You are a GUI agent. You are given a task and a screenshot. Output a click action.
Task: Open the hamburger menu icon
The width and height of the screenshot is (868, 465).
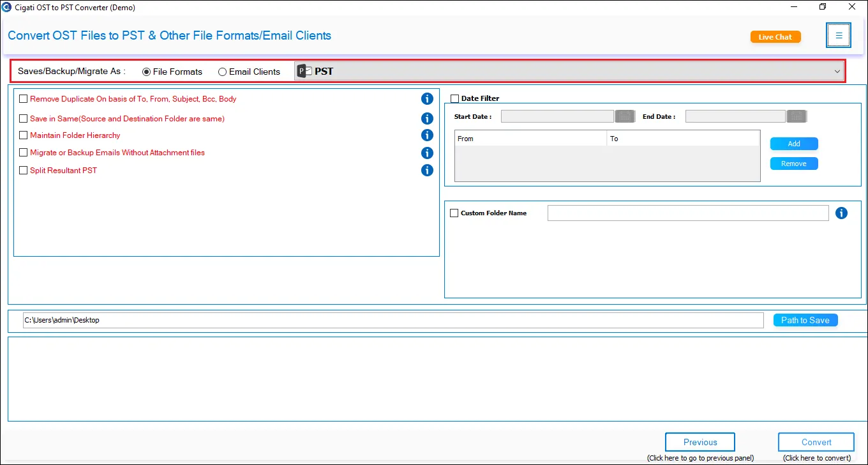click(839, 36)
